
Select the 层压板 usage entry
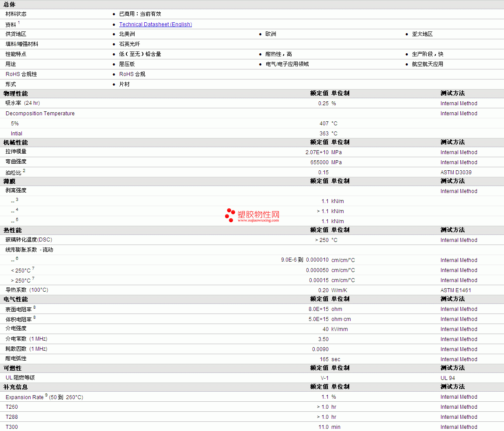point(127,64)
